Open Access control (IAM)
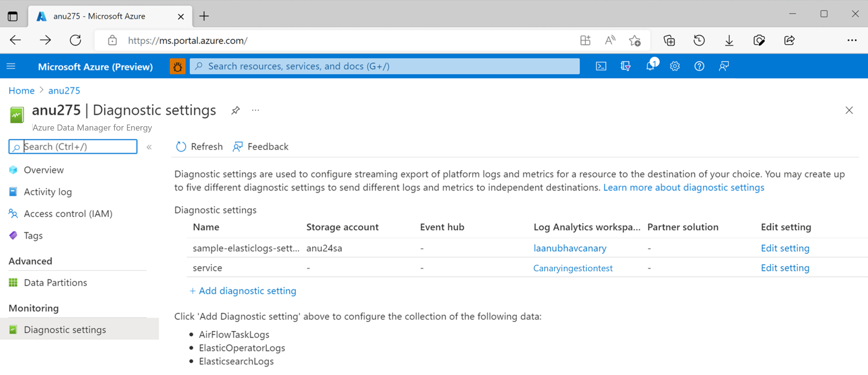The height and width of the screenshot is (375, 868). (68, 213)
